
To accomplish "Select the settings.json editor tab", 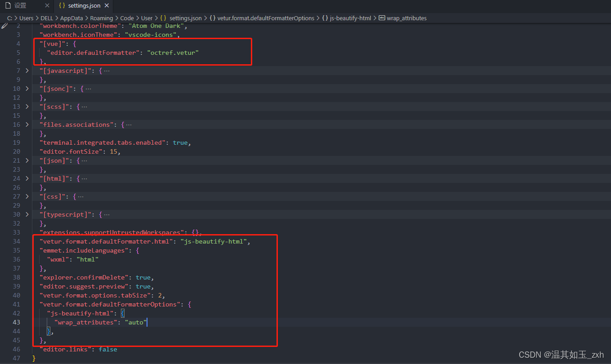I will click(84, 6).
